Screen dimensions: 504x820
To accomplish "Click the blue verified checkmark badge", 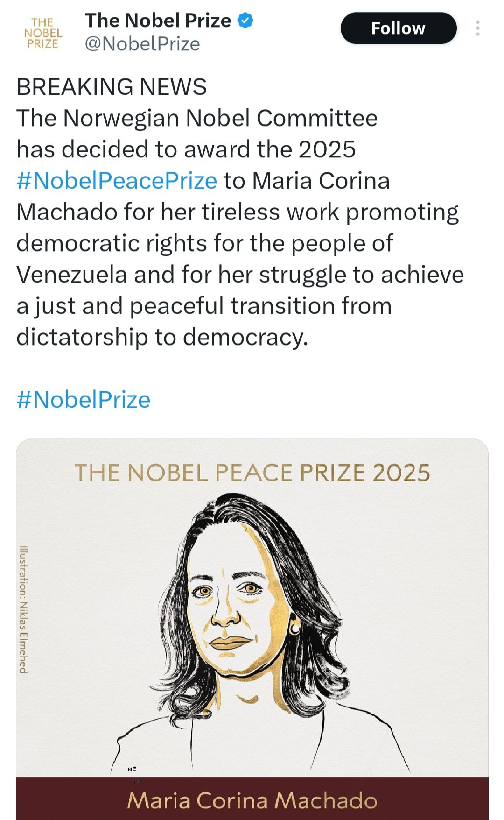I will click(x=245, y=21).
